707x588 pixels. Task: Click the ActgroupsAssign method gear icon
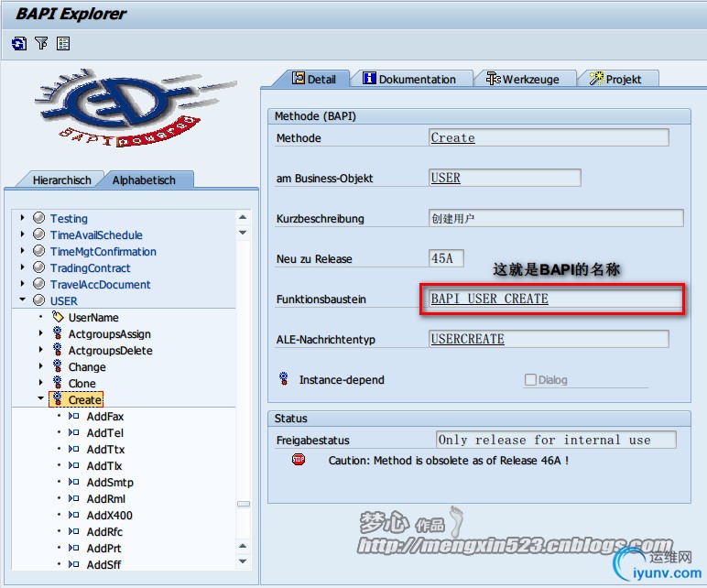58,333
